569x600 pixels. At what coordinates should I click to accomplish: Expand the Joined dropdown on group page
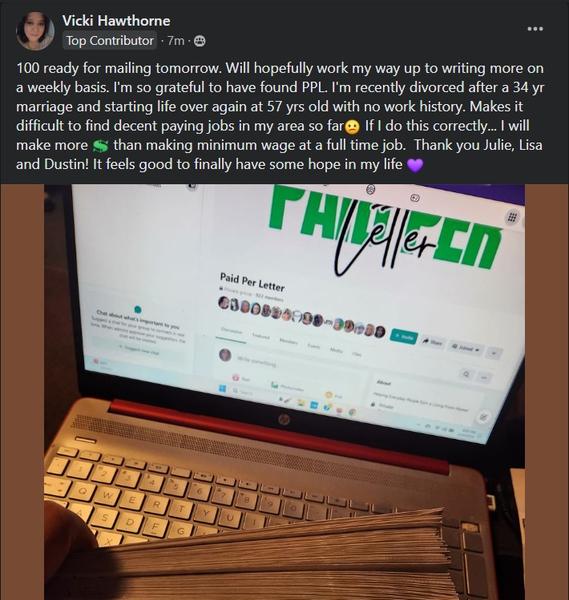466,347
